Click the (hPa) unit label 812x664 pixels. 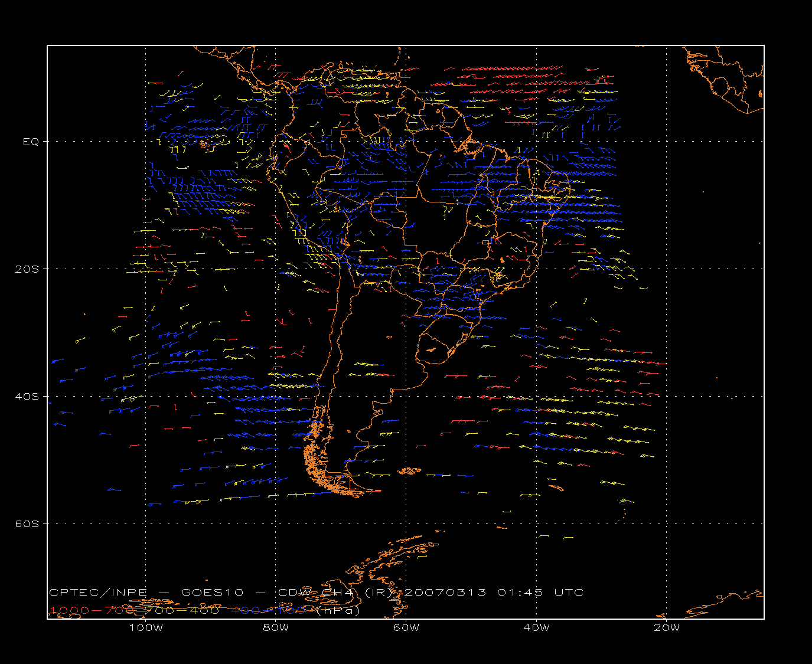338,610
